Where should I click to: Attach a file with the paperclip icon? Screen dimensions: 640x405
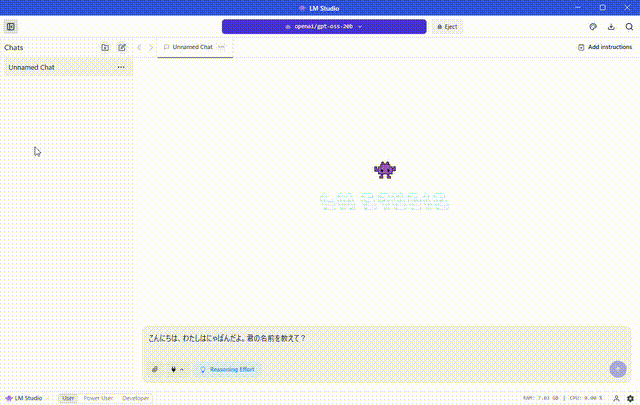tap(155, 369)
